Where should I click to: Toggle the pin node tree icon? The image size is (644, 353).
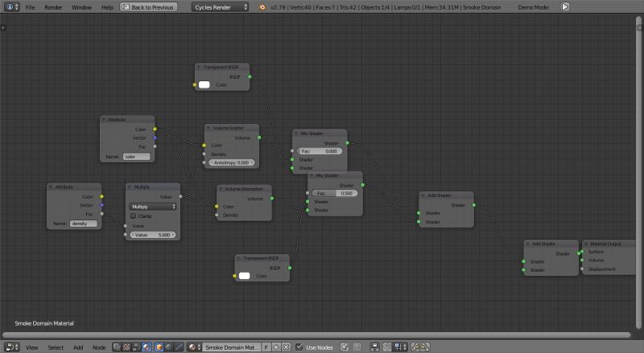tap(345, 347)
